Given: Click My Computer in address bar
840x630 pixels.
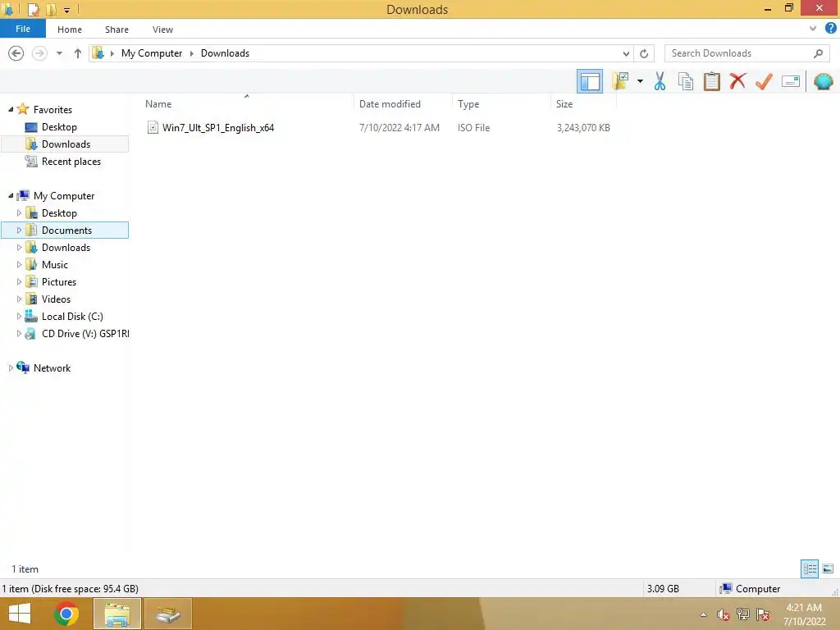Looking at the screenshot, I should click(152, 53).
